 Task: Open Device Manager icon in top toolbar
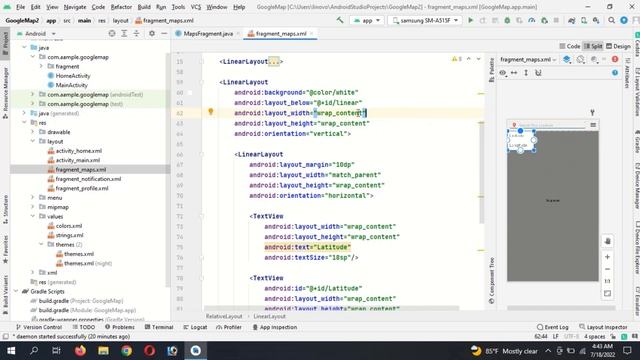pyautogui.click(x=584, y=20)
